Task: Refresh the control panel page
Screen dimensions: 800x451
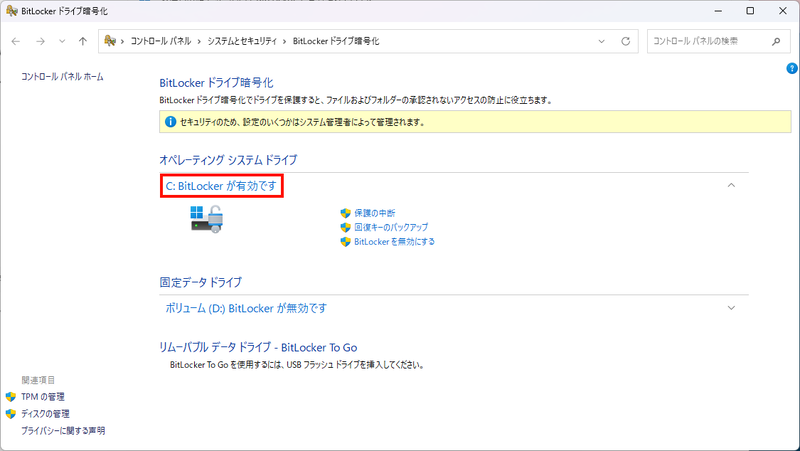Action: coord(626,41)
